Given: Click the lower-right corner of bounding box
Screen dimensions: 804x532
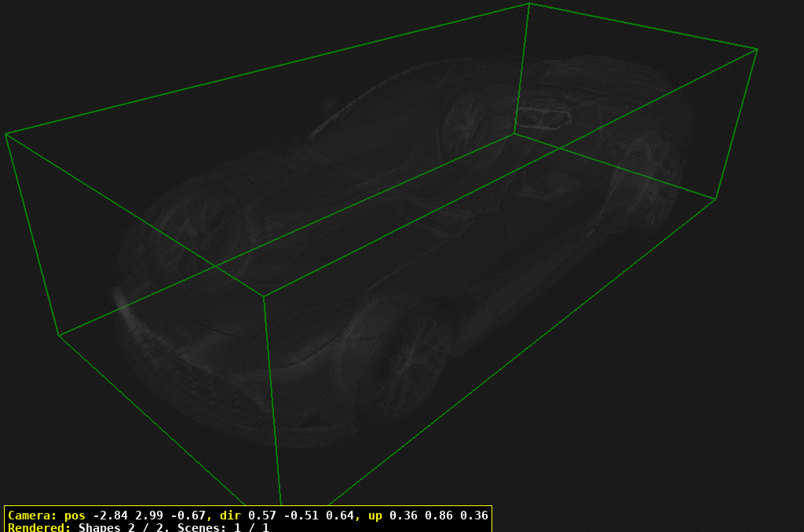Looking at the screenshot, I should [x=715, y=199].
